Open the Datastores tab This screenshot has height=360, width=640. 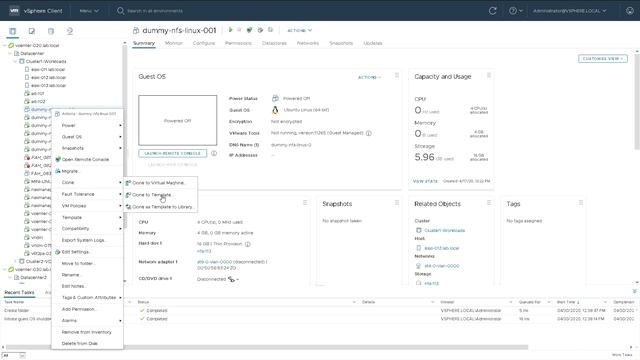pyautogui.click(x=274, y=43)
